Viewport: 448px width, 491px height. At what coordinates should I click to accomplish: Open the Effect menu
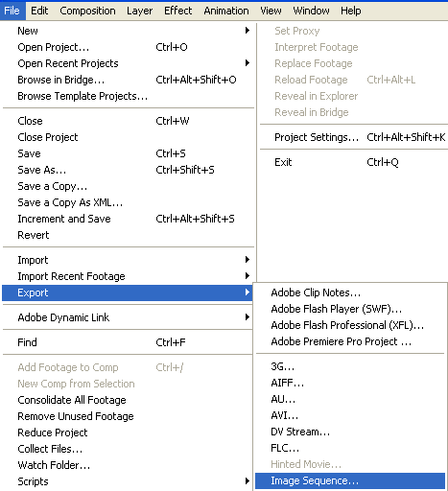(178, 11)
